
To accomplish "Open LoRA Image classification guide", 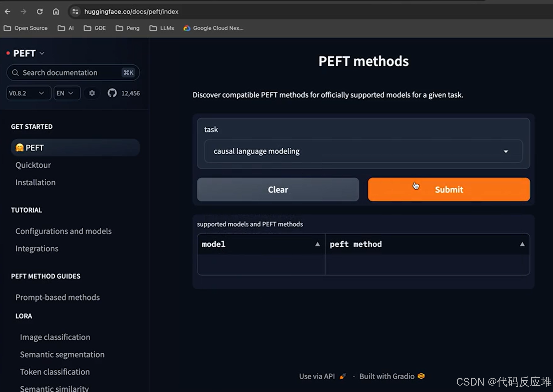I will tap(55, 337).
